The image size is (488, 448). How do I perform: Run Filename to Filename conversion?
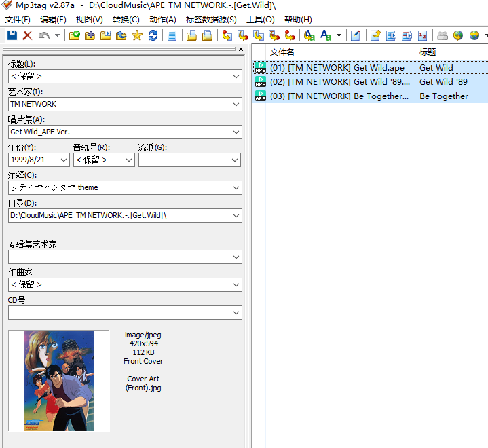(259, 35)
